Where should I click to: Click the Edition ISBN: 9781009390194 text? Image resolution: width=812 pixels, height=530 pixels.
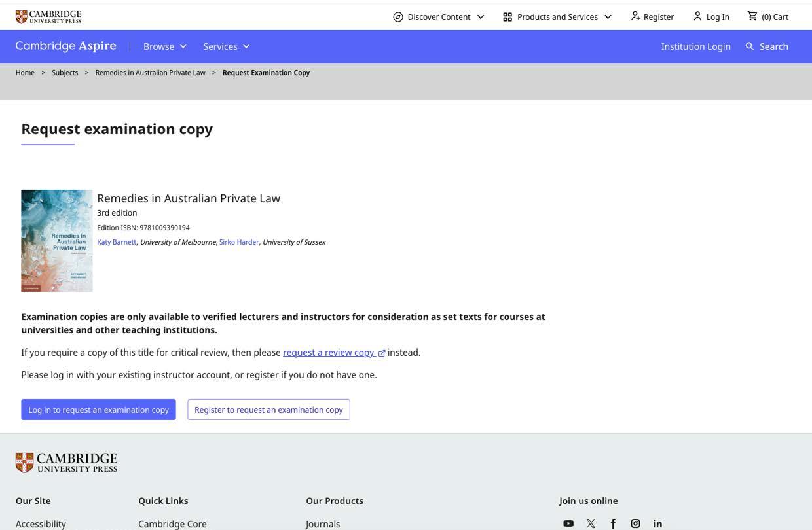pyautogui.click(x=143, y=228)
